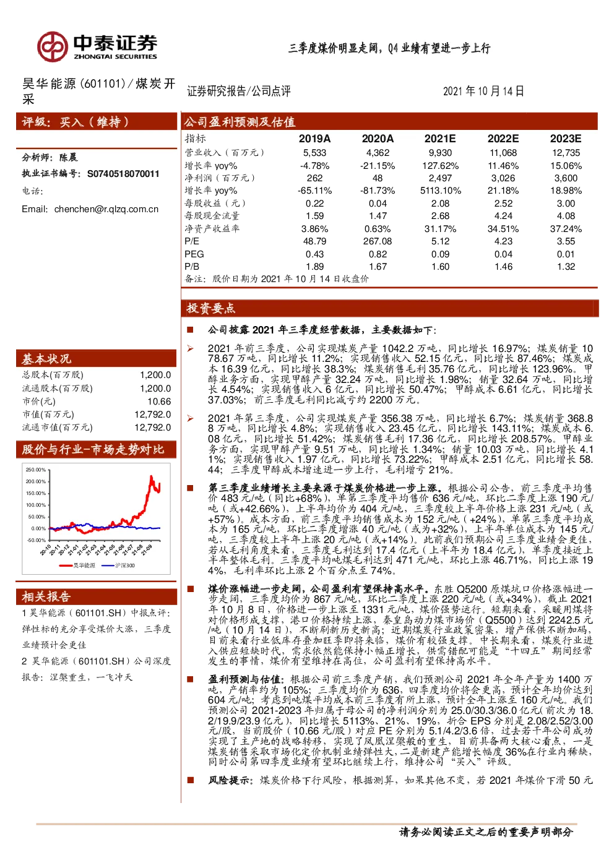Click the 投资要点 section header
This screenshot has height=868, width=614.
[x=390, y=308]
